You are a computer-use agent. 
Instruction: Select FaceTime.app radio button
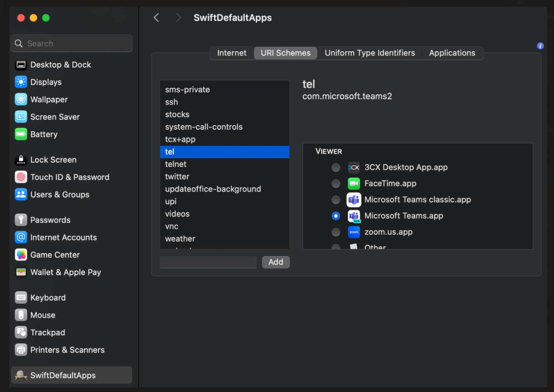pyautogui.click(x=336, y=184)
